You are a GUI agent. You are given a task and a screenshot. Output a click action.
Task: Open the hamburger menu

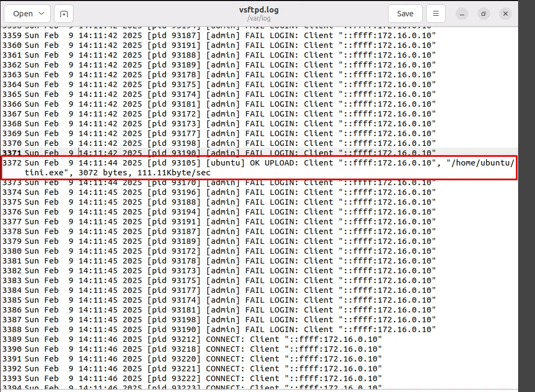click(x=436, y=14)
